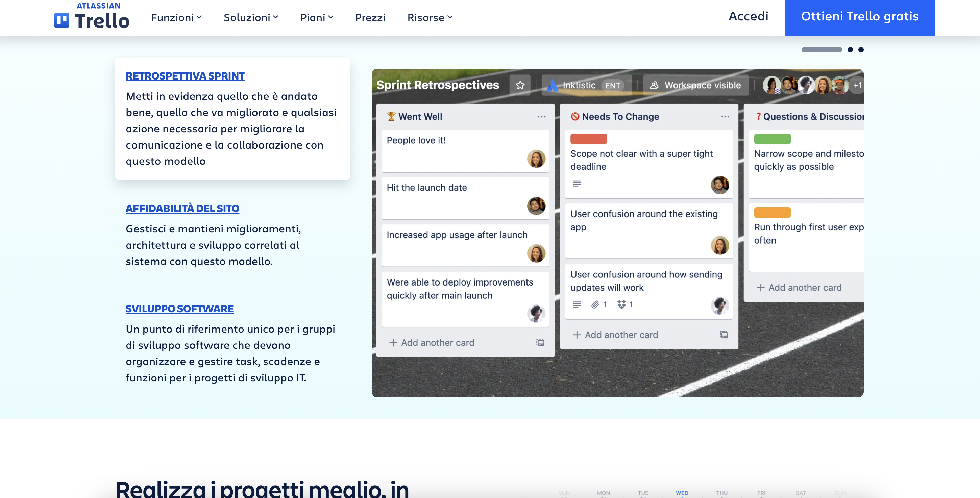Open the Prezzi menu item
Screen dimensions: 980x498
click(370, 18)
